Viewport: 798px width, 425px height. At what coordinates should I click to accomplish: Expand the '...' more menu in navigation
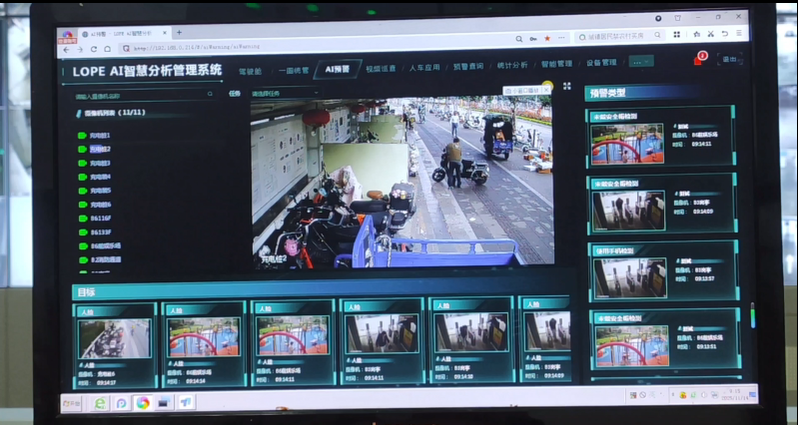pyautogui.click(x=641, y=61)
